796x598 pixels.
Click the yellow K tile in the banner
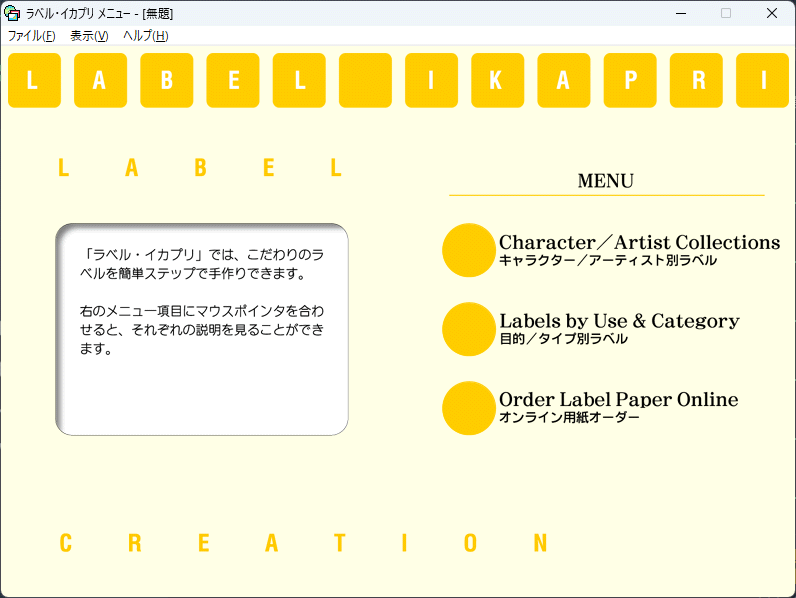(498, 80)
